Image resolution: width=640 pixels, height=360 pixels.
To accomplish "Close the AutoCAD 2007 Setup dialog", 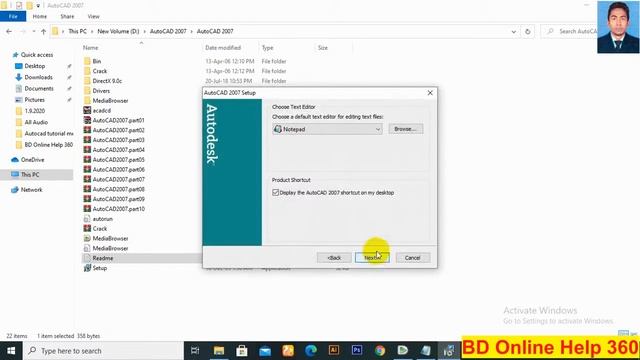I will (x=430, y=93).
